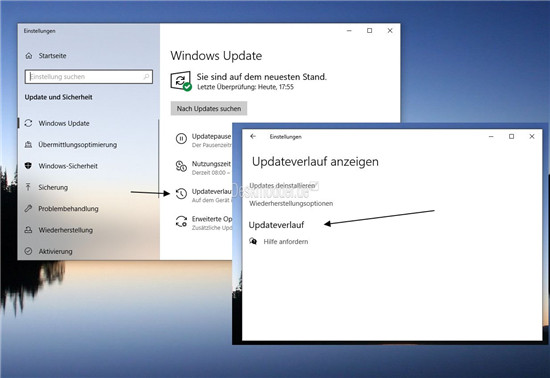Image resolution: width=550 pixels, height=378 pixels.
Task: Open Updates deinstallieren link
Action: click(282, 185)
